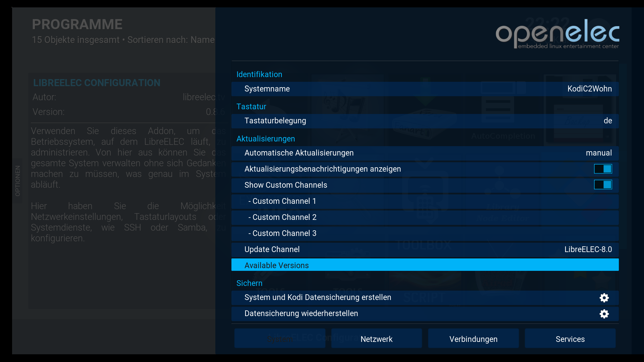Click the Aktualisierungen section heading
This screenshot has width=644, height=362.
pos(265,139)
